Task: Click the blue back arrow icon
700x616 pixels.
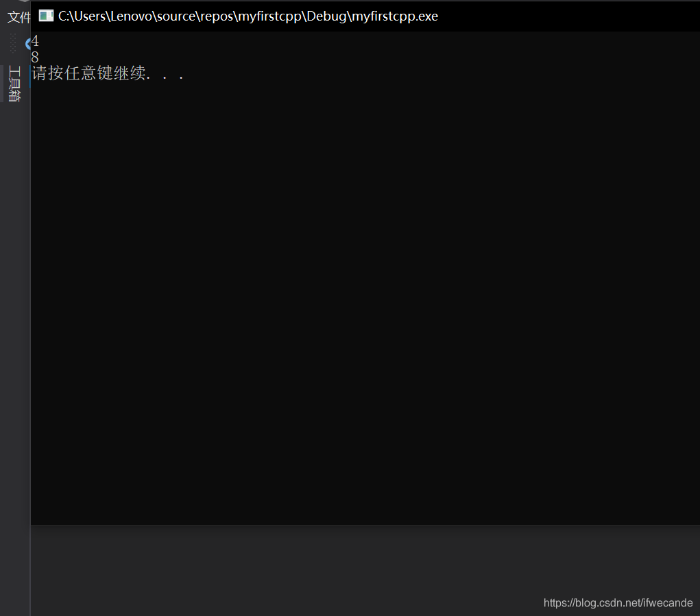Action: click(x=27, y=44)
